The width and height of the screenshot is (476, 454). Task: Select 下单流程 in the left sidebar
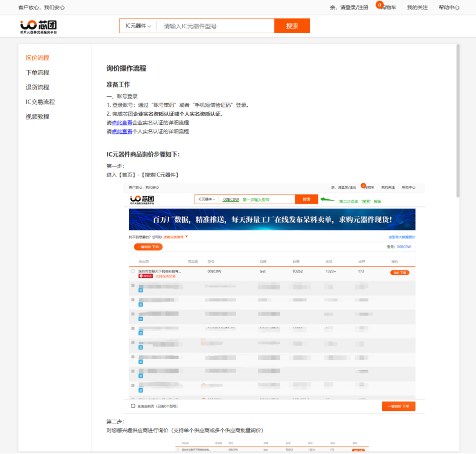pyautogui.click(x=37, y=72)
